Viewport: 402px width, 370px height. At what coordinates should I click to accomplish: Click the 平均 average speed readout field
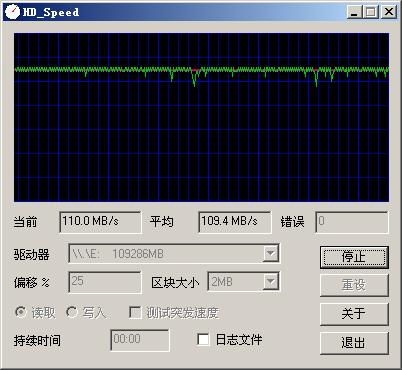click(x=235, y=222)
